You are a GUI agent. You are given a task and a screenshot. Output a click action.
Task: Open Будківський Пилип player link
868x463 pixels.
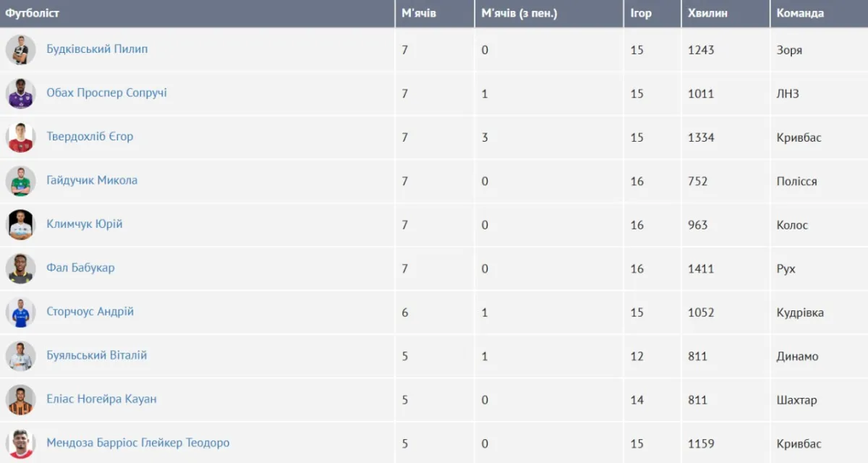97,49
